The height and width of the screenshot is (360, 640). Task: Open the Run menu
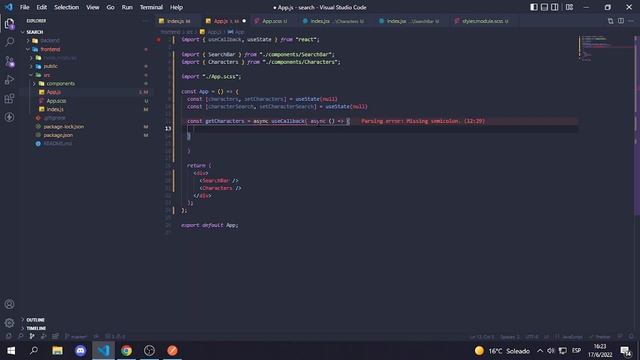click(x=127, y=7)
